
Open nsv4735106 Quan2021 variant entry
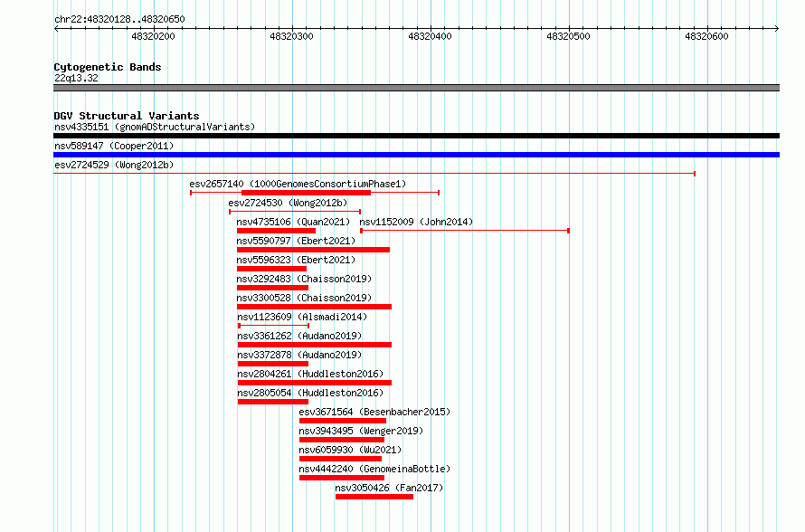(293, 222)
